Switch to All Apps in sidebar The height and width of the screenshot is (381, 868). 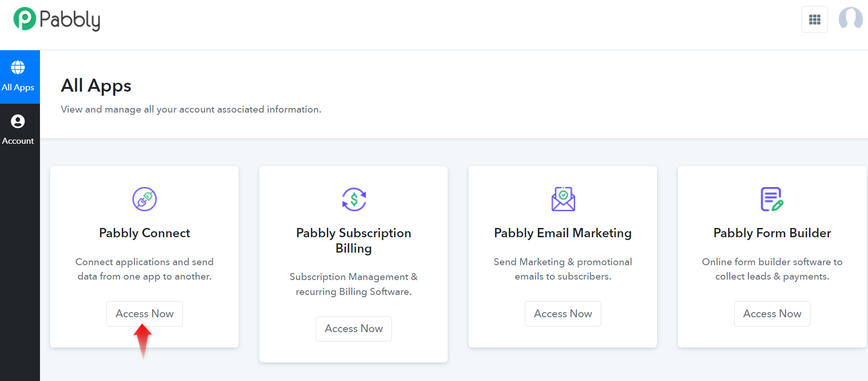click(20, 77)
